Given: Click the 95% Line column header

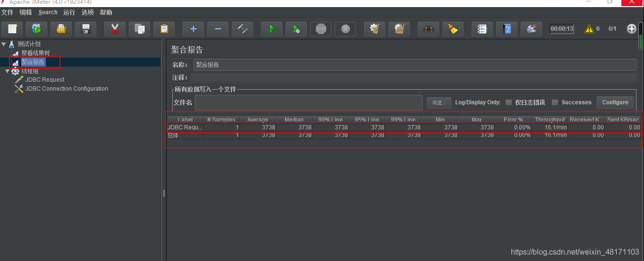Looking at the screenshot, I should [367, 119].
